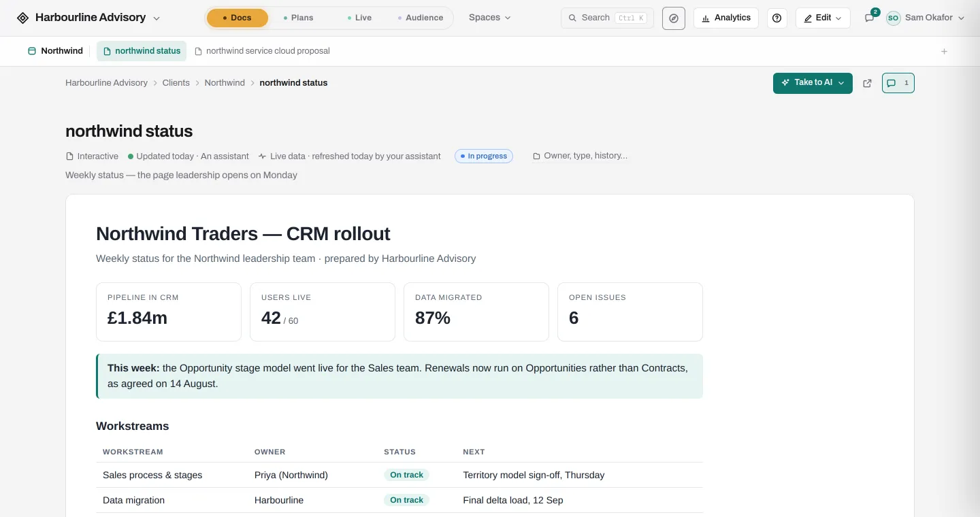
Task: Switch to the Live tab
Action: (x=359, y=18)
